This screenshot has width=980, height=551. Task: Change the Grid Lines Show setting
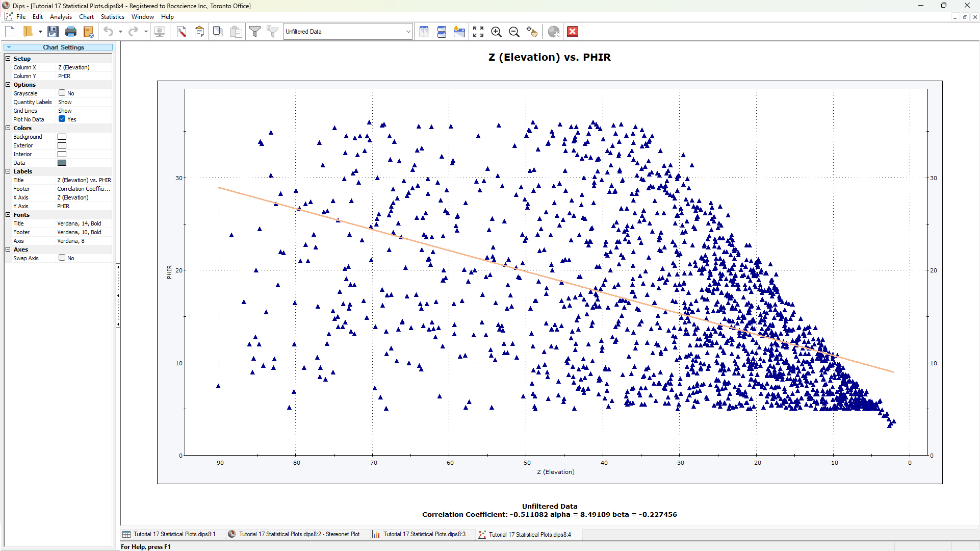pyautogui.click(x=84, y=111)
